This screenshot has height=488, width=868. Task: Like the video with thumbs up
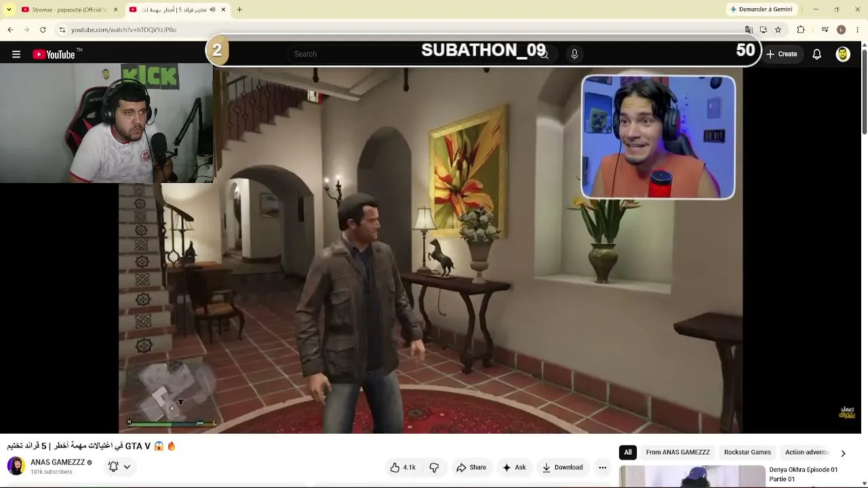point(402,467)
